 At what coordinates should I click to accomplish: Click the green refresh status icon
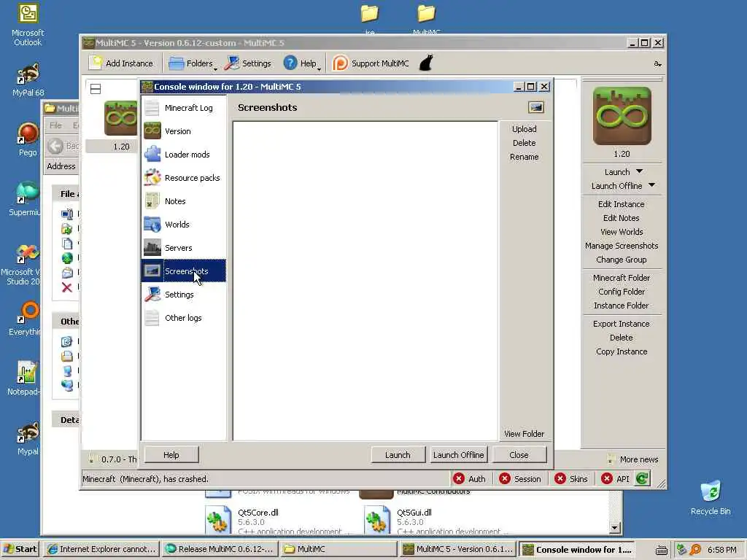[x=642, y=479]
